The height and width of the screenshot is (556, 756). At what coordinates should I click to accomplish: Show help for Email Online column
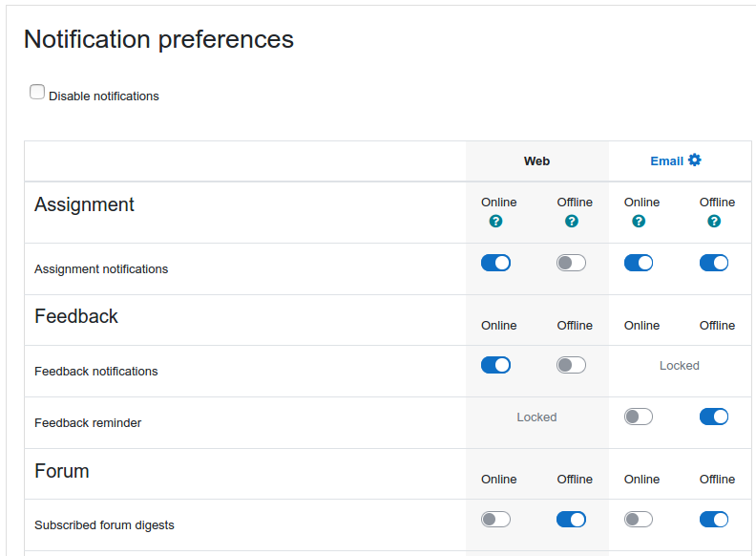pos(639,221)
